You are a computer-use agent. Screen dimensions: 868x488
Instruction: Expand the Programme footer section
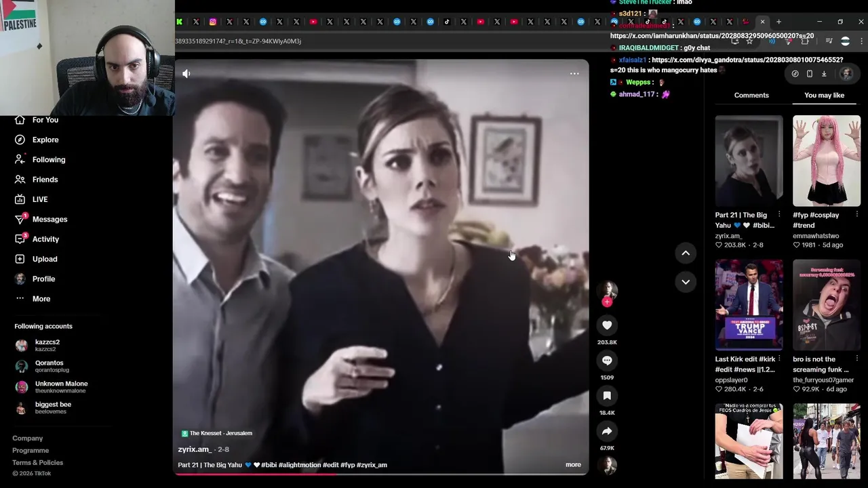(31, 451)
